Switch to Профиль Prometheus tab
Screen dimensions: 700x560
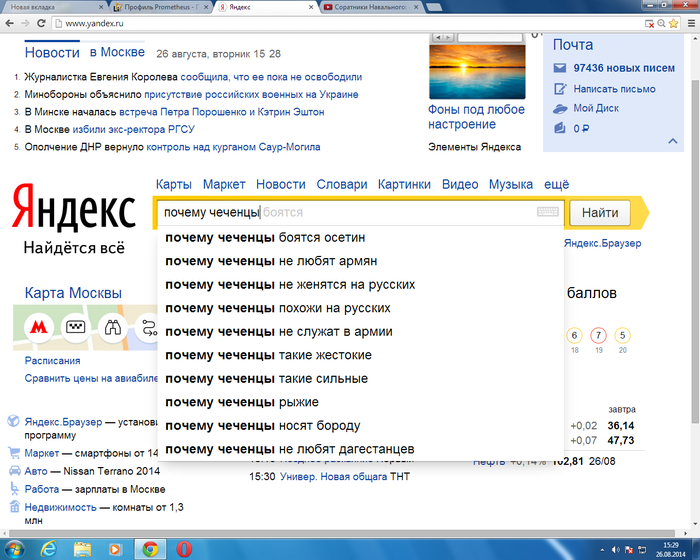(x=161, y=7)
